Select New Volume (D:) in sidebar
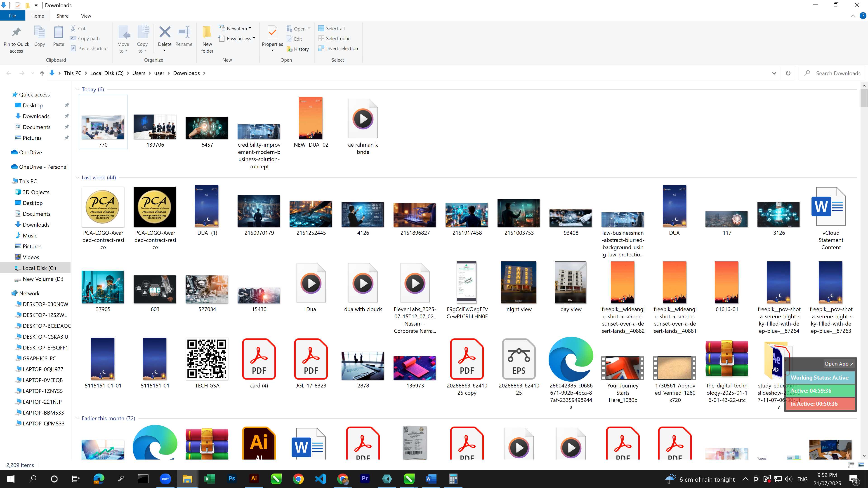 point(39,279)
